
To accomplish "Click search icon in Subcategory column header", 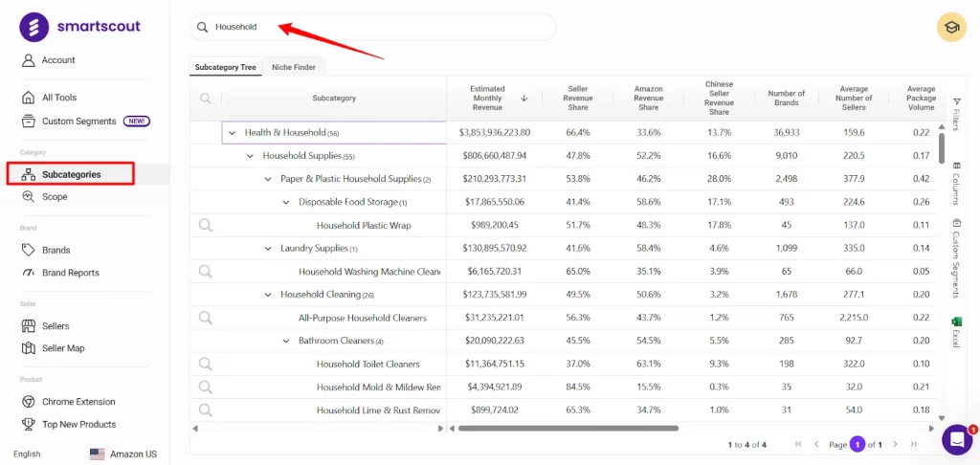I will (x=206, y=99).
